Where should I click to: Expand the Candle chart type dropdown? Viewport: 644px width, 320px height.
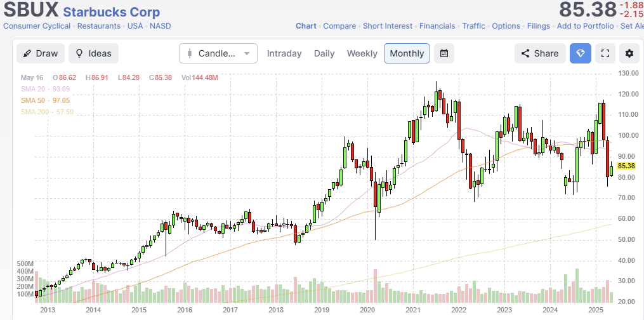coord(218,53)
